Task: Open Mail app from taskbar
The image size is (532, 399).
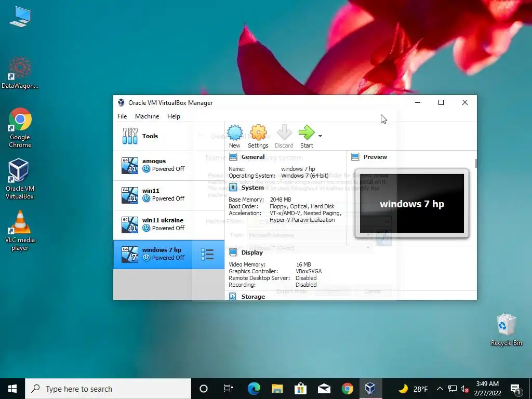Action: 324,389
